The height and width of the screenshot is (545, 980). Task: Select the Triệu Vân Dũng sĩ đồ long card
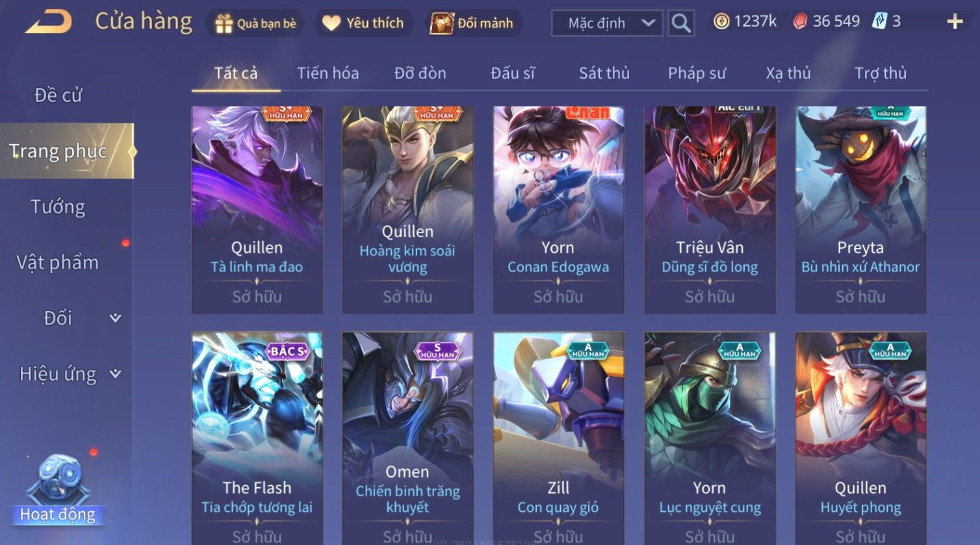(x=710, y=210)
